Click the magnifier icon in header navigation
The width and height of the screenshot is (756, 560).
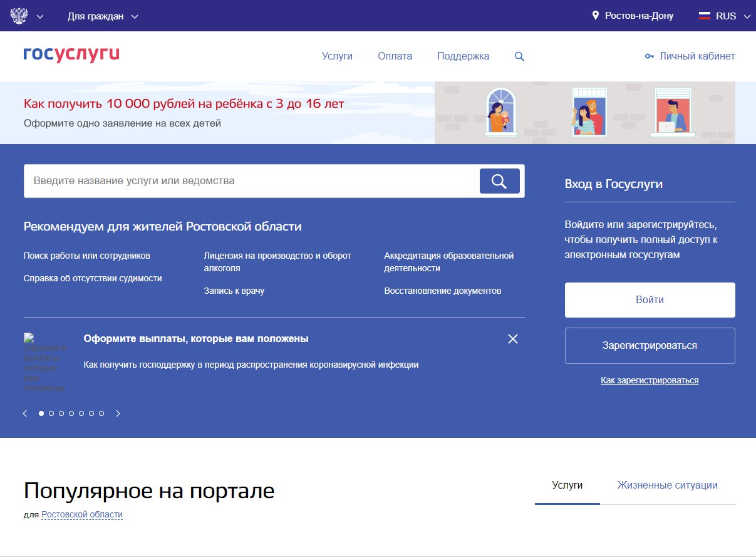coord(519,56)
